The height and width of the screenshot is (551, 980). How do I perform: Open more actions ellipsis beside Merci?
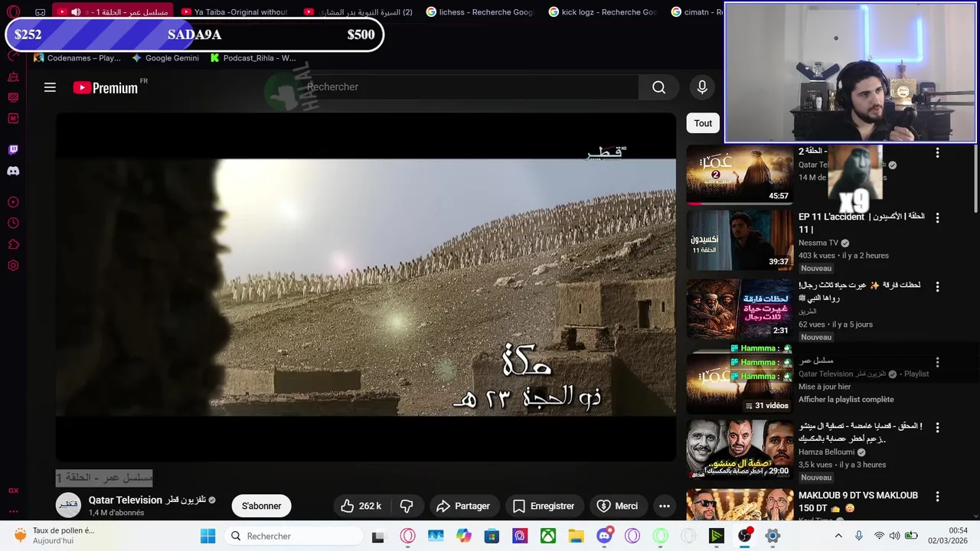(x=665, y=506)
